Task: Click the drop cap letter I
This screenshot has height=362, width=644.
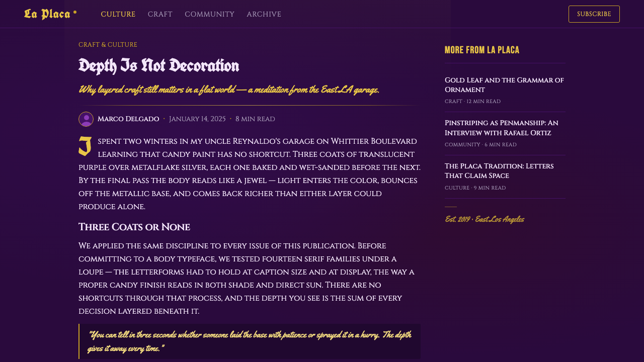Action: (85, 146)
